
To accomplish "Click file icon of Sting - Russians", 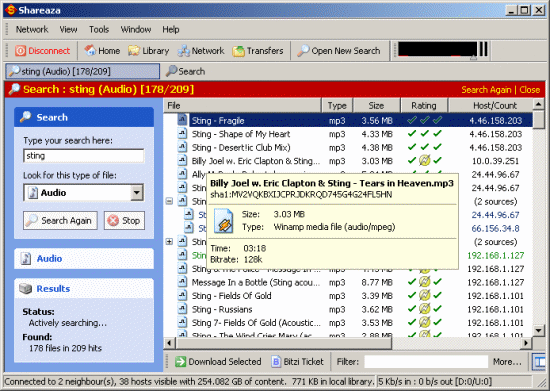I will 182,309.
